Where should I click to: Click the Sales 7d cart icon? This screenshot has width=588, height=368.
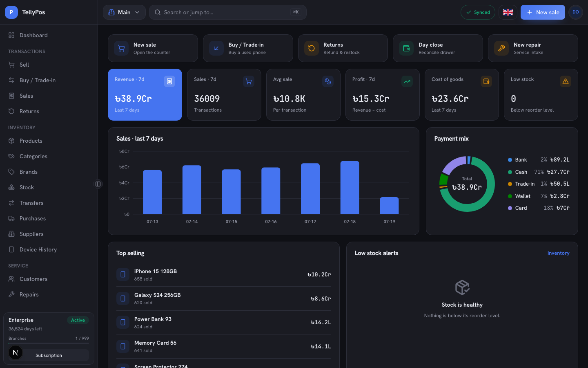249,81
